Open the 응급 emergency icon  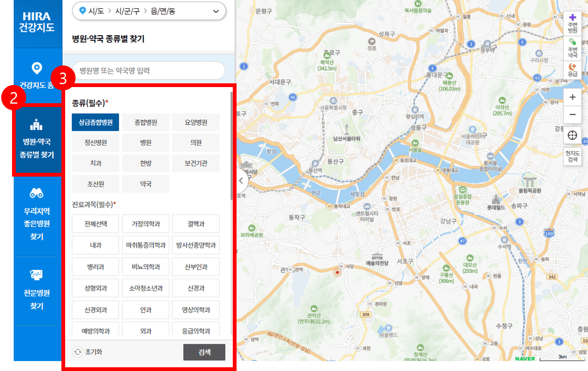coord(572,69)
